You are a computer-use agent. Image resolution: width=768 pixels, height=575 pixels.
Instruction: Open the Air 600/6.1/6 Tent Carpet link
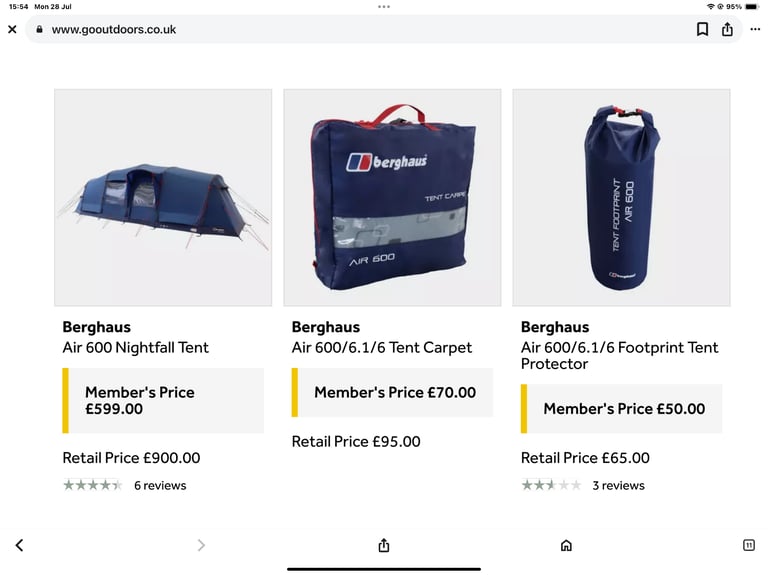pyautogui.click(x=382, y=348)
